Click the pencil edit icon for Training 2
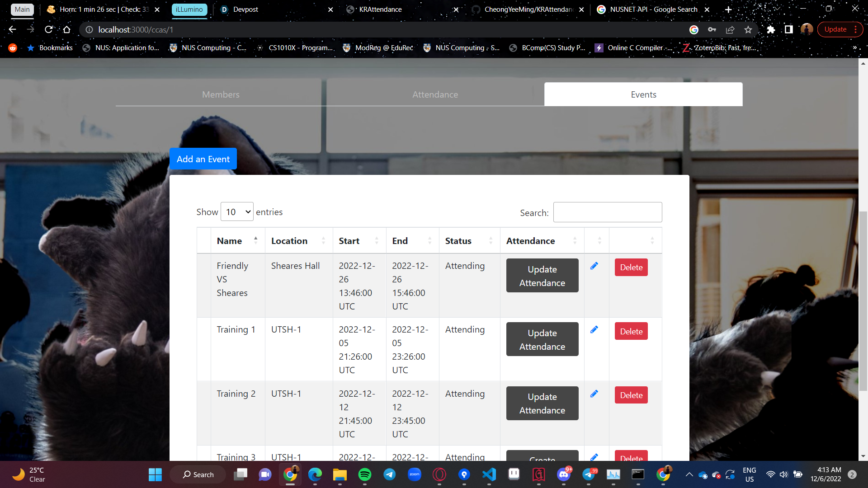868x488 pixels. coord(594,394)
